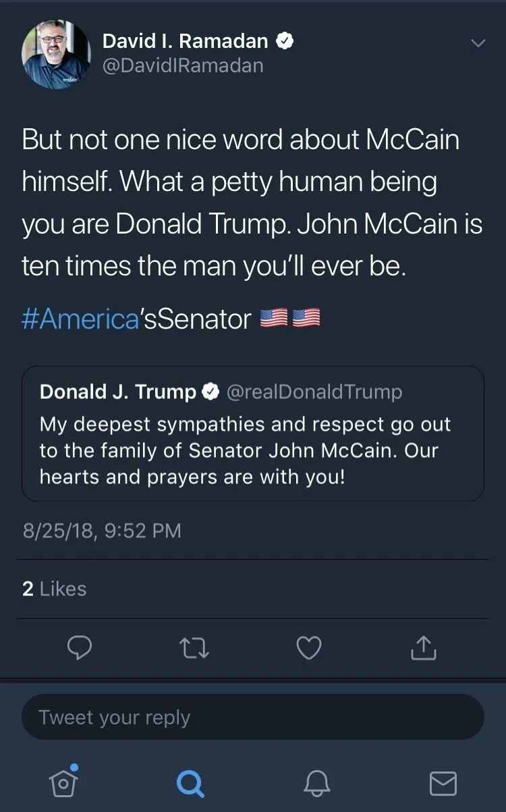
Task: Tap the reply speech bubble icon
Action: point(80,648)
